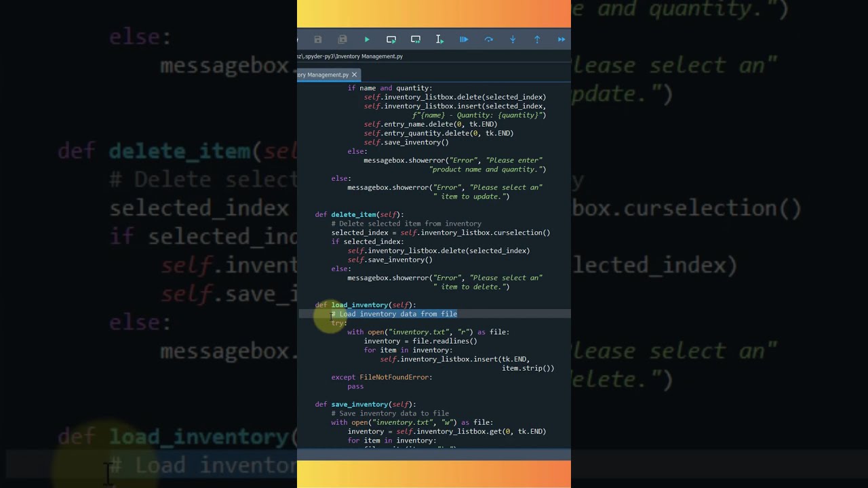Start debugging with the Debug file icon
The height and width of the screenshot is (488, 868).
[x=464, y=39]
